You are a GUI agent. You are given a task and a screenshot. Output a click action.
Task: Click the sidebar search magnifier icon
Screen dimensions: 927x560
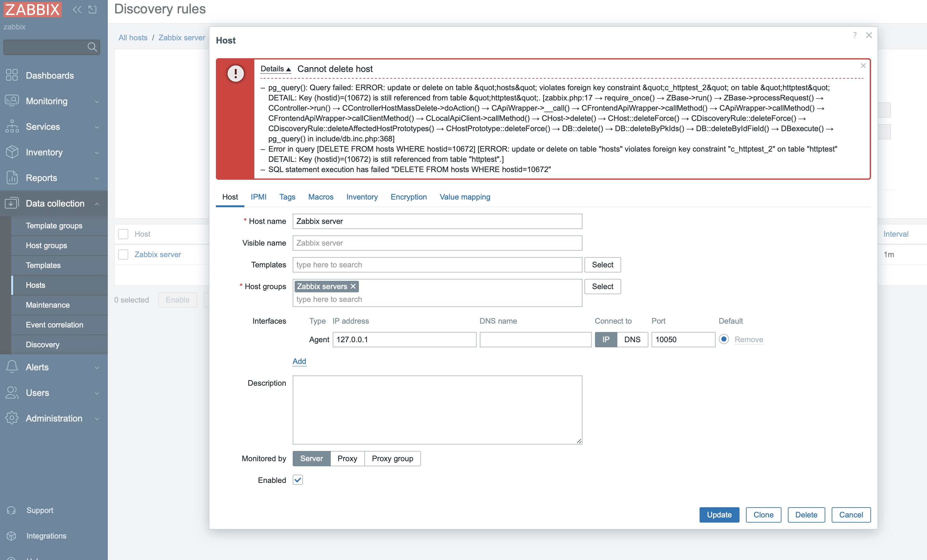click(92, 47)
